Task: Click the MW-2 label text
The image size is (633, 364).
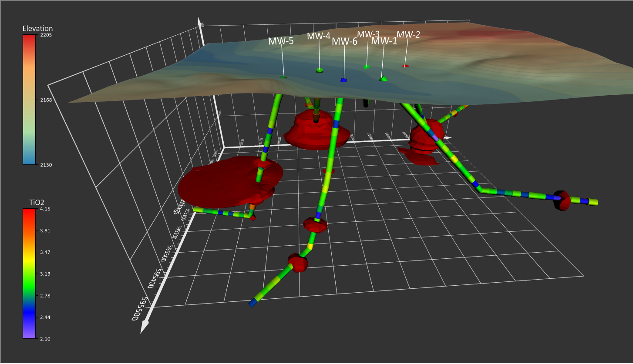Action: pyautogui.click(x=408, y=34)
